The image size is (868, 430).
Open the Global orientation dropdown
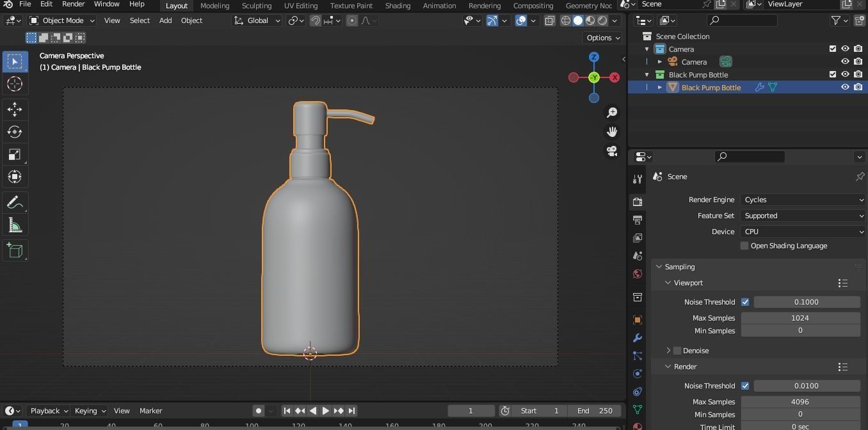click(257, 20)
